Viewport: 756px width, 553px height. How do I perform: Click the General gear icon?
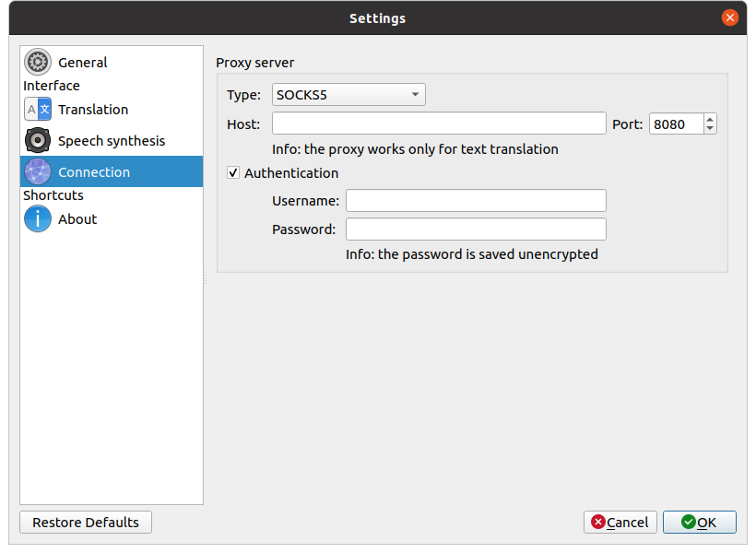tap(38, 63)
